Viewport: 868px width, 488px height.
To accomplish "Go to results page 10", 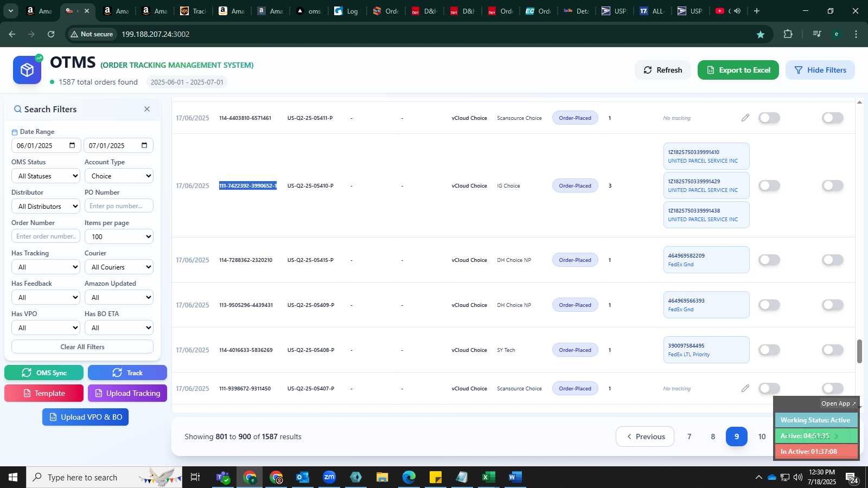I will pyautogui.click(x=762, y=436).
